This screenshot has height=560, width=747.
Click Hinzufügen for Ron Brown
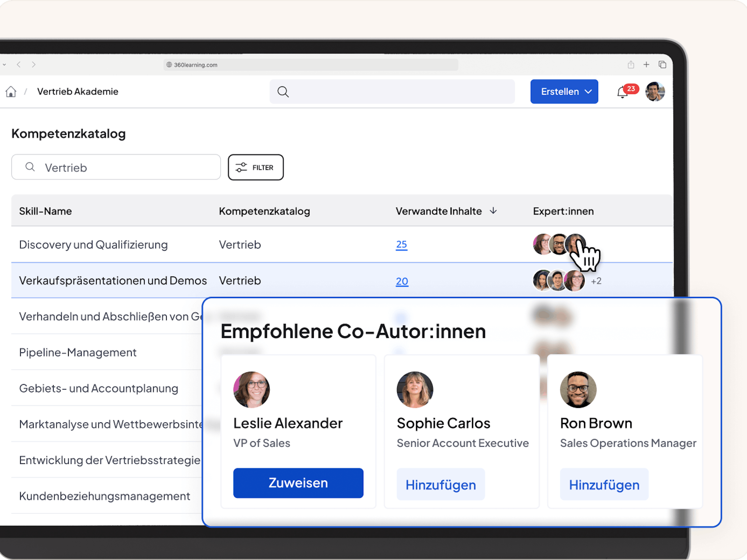(604, 484)
